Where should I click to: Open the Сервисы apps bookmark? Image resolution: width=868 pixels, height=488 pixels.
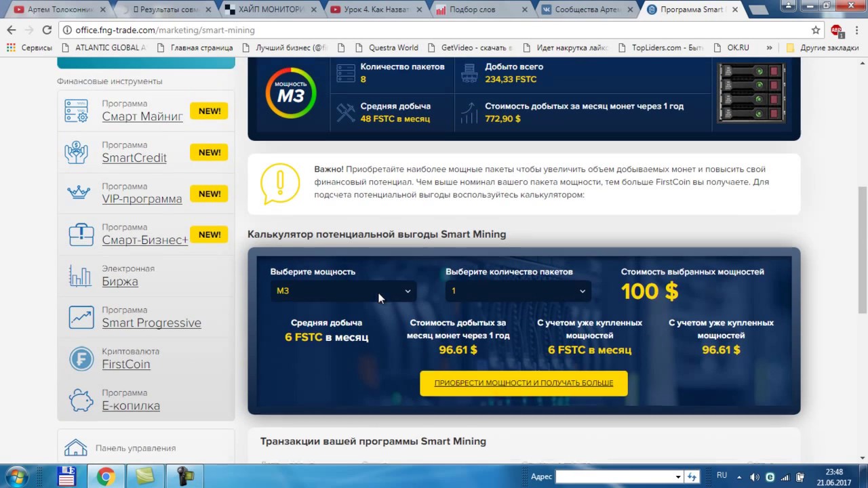pyautogui.click(x=30, y=48)
